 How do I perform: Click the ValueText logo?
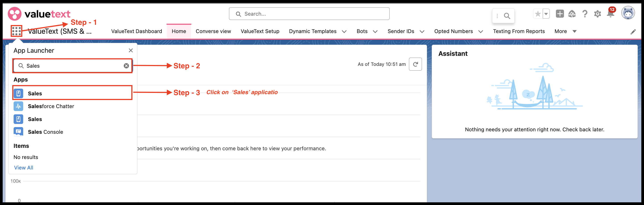(39, 14)
